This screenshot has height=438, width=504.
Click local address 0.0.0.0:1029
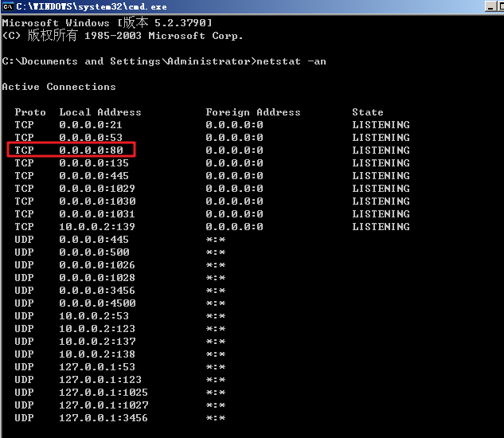click(97, 189)
